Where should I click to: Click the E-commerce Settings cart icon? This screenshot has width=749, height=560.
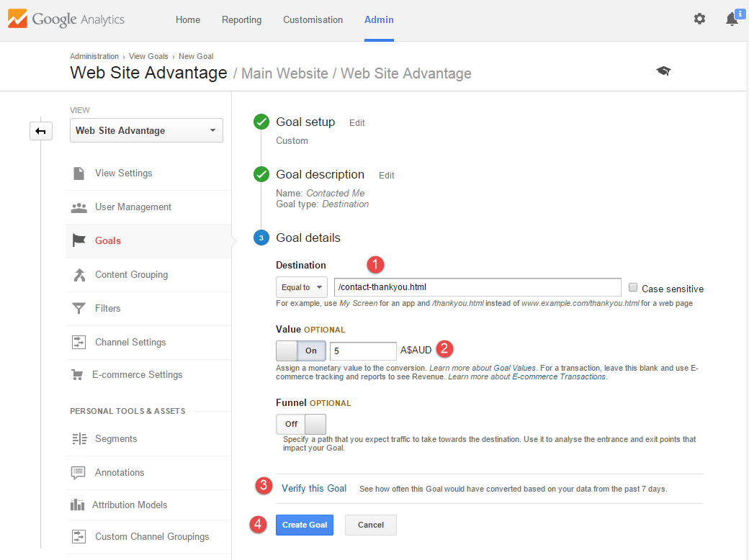pyautogui.click(x=77, y=375)
